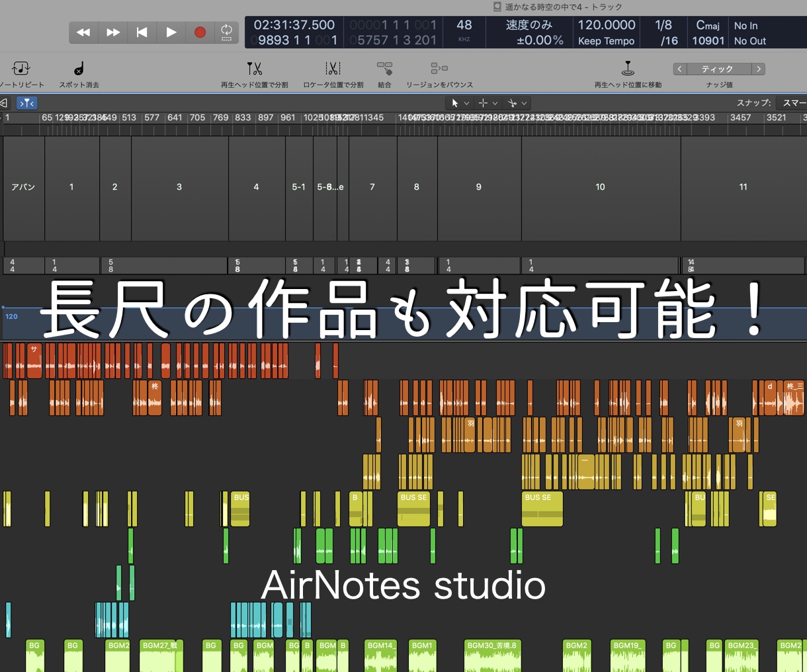The width and height of the screenshot is (807, 672).
Task: Click the No In MIDI indicator
Action: pyautogui.click(x=745, y=26)
